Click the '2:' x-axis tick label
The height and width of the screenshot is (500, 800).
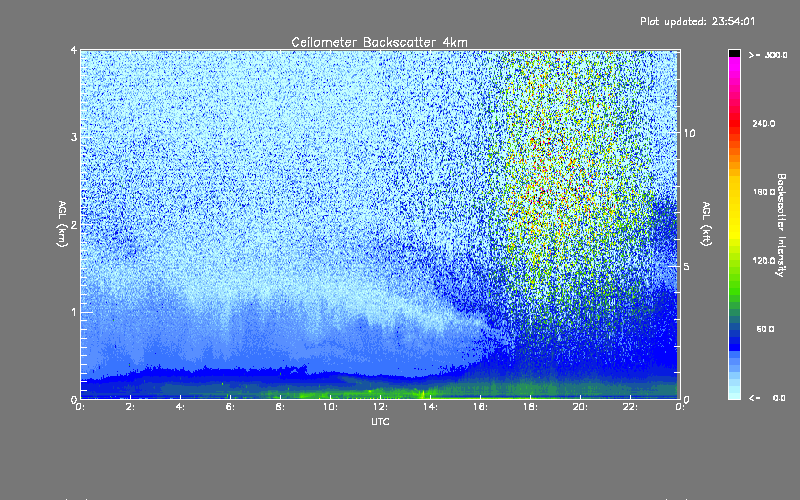coord(130,407)
